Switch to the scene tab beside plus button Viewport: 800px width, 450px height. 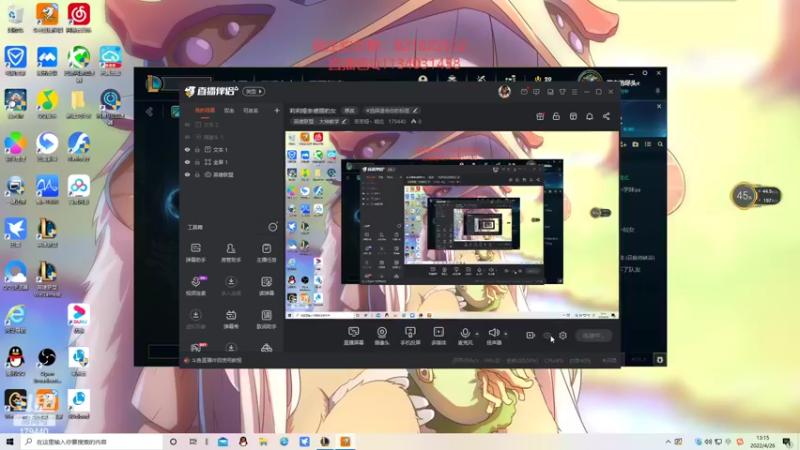(251, 111)
